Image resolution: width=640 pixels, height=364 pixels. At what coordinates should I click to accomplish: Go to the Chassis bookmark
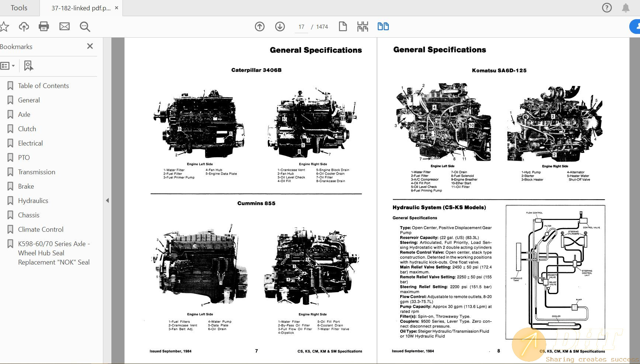(29, 215)
